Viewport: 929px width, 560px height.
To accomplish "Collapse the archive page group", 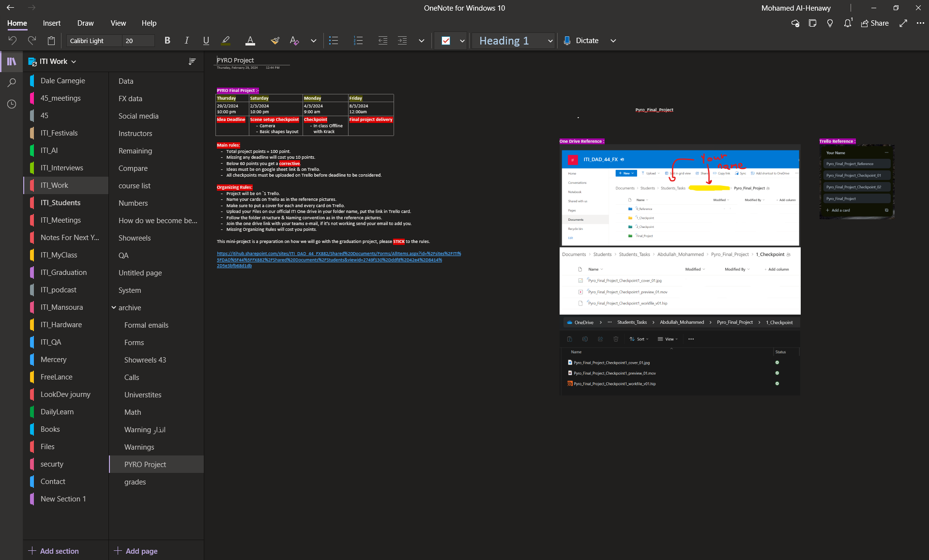I will tap(114, 308).
